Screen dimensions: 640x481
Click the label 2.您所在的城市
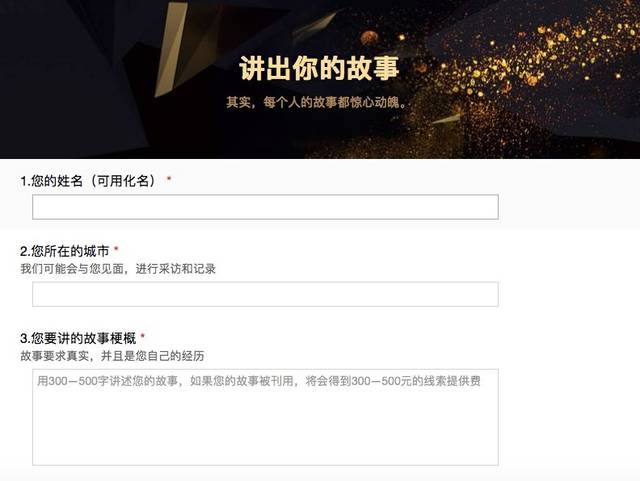click(64, 251)
